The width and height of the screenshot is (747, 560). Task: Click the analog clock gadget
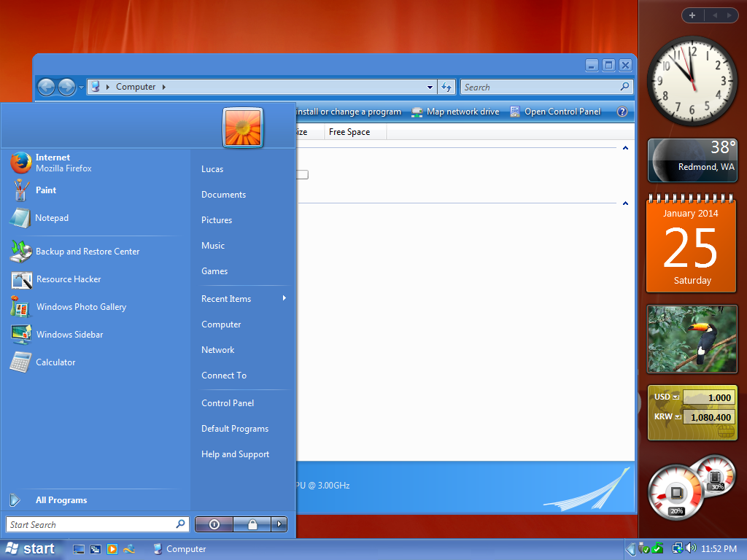692,81
